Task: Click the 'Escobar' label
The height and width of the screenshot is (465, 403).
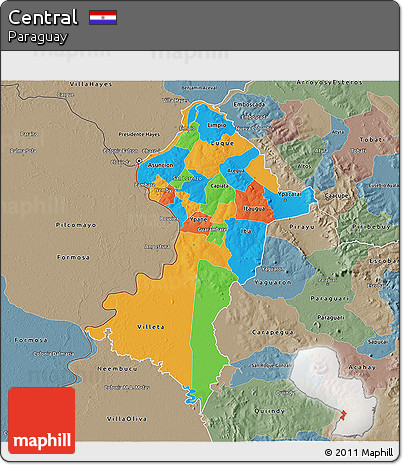Action: [x=384, y=261]
